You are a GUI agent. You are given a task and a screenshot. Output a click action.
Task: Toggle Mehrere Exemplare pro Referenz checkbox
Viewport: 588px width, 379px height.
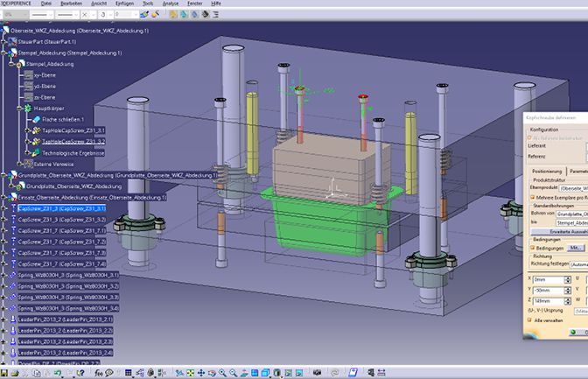pyautogui.click(x=533, y=198)
